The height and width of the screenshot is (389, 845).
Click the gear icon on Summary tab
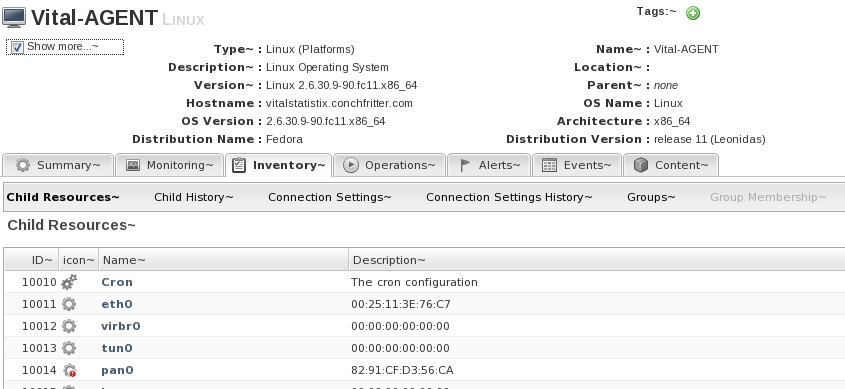[x=23, y=165]
